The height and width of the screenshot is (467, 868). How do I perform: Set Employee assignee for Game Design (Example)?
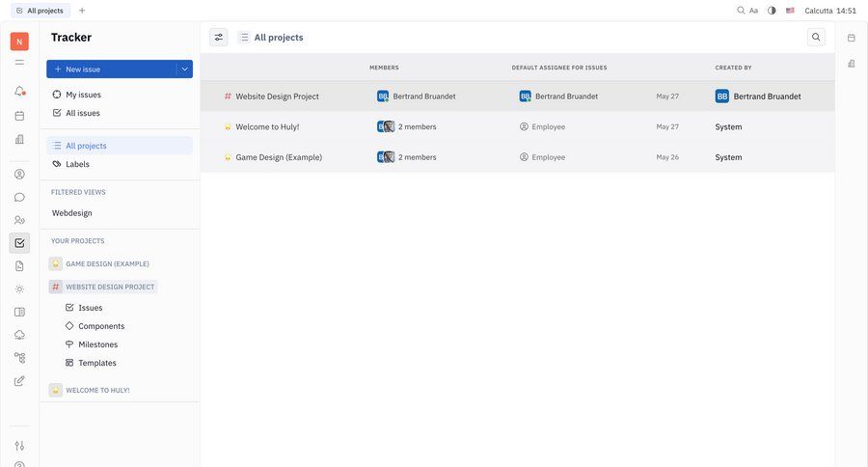coord(542,157)
